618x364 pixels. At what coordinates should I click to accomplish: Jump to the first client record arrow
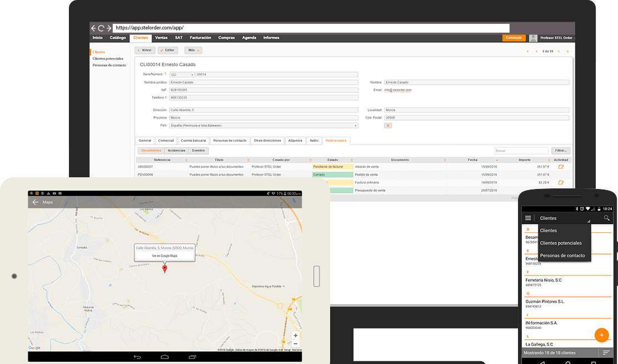(x=527, y=52)
